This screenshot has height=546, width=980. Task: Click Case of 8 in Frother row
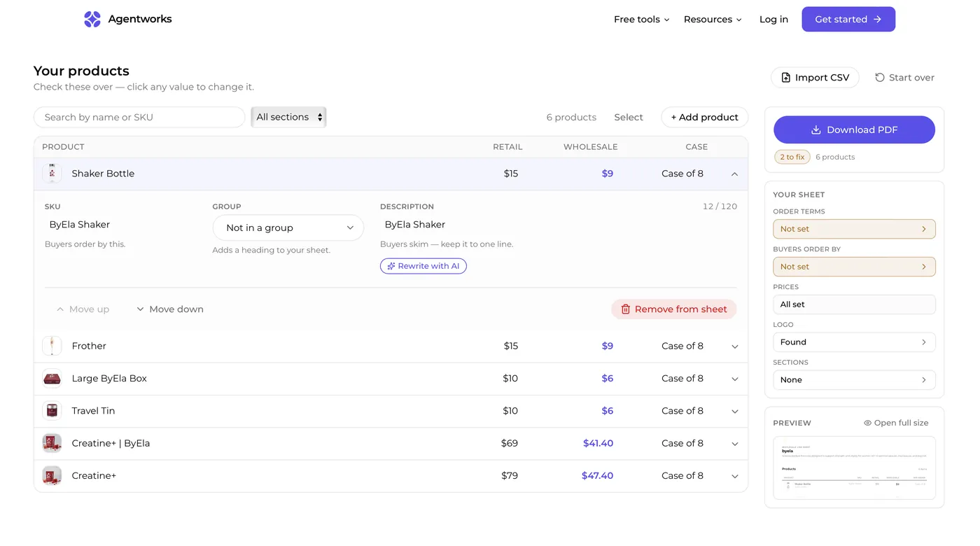tap(682, 346)
